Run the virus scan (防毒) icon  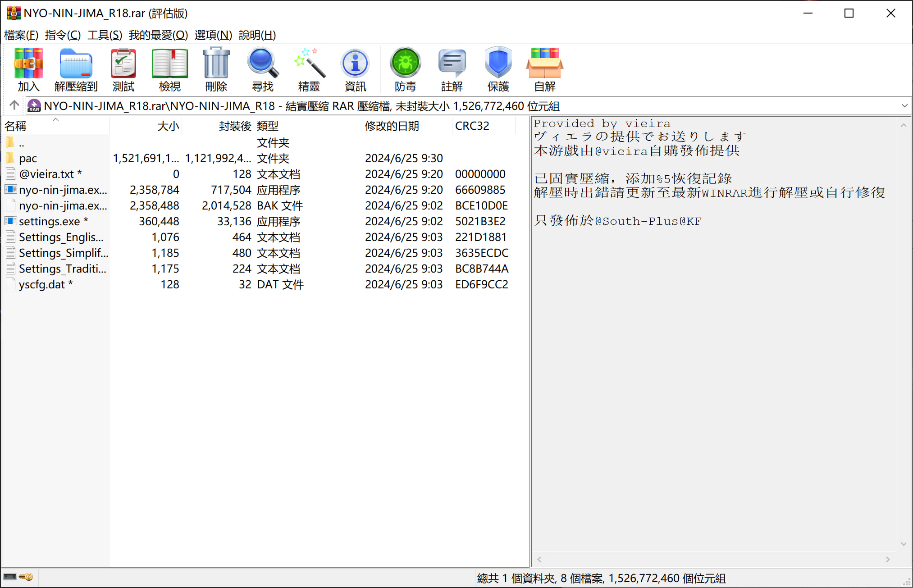[x=405, y=69]
